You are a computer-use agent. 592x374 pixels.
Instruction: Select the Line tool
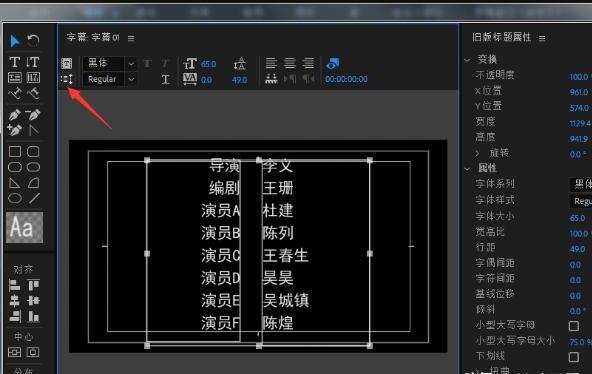(x=34, y=198)
